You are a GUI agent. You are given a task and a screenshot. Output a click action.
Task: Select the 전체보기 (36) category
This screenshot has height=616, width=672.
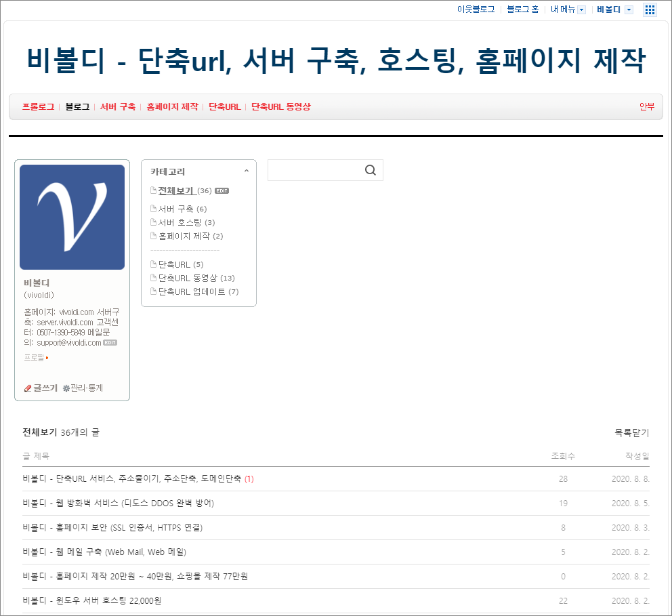[185, 190]
